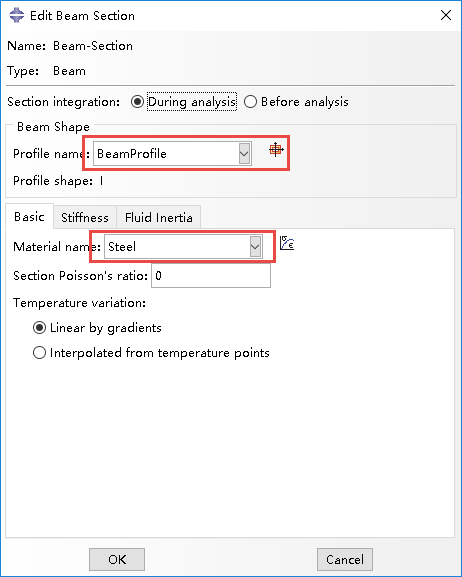Expand the Profile name dropdown arrow
Viewport: 462px width, 577px height.
(x=244, y=153)
